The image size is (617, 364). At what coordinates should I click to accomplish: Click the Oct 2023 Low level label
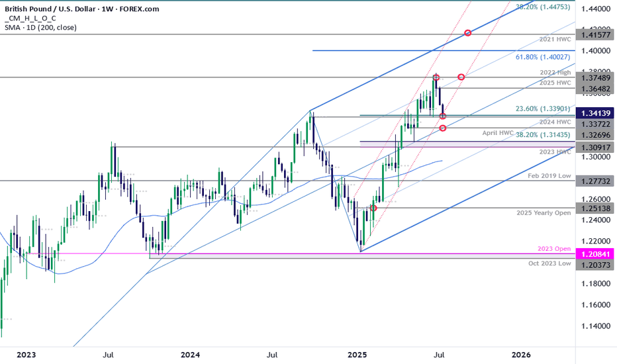point(550,263)
